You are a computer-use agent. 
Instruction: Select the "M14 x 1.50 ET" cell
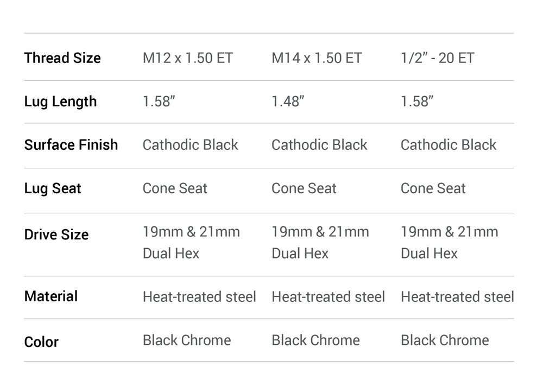point(317,58)
